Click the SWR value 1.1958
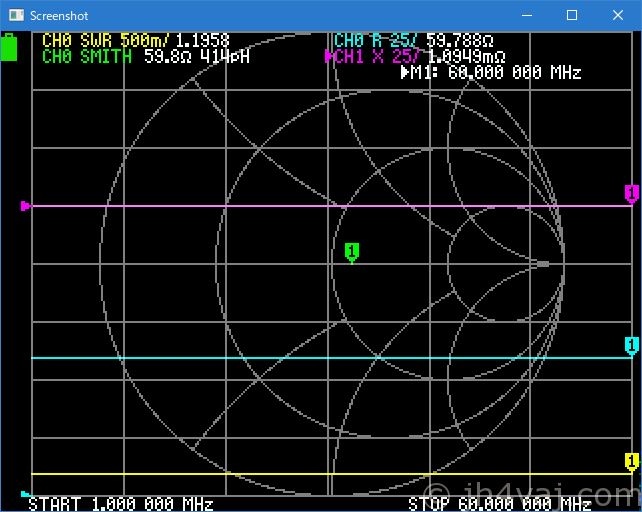This screenshot has height=512, width=642. click(202, 41)
